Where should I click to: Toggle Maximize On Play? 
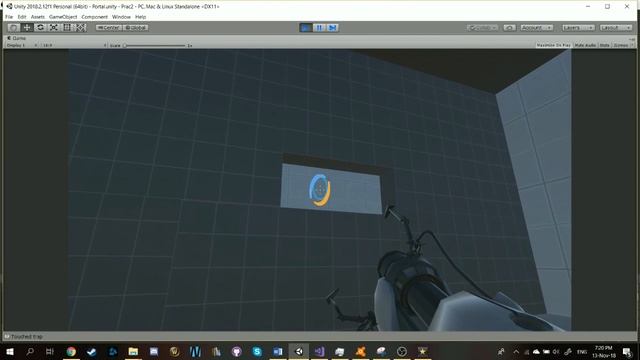[x=553, y=45]
